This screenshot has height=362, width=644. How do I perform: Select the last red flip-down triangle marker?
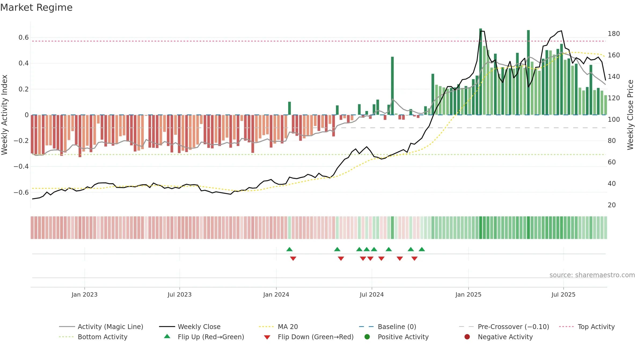pos(414,258)
